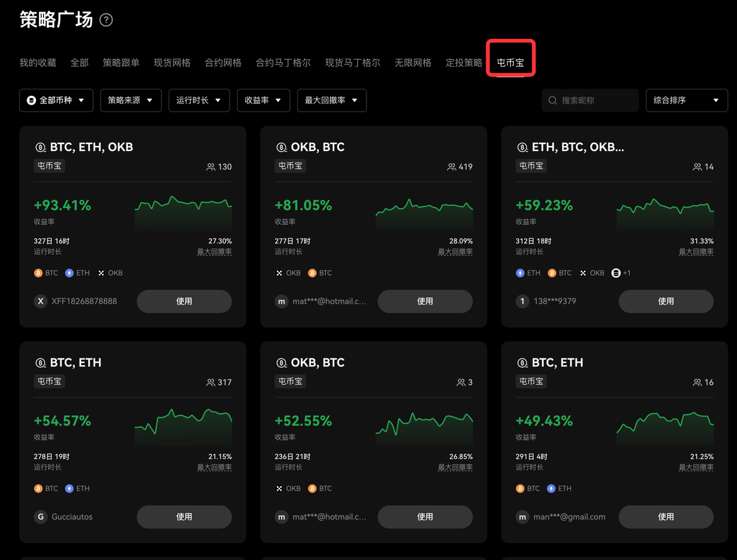
Task: Click 使用 on the +52.55% strategy
Action: pos(425,517)
